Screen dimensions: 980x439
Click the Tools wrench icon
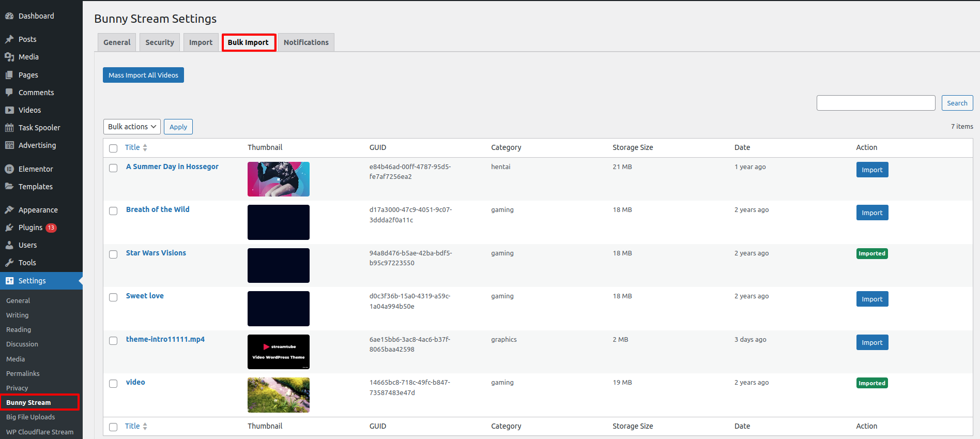pos(9,263)
